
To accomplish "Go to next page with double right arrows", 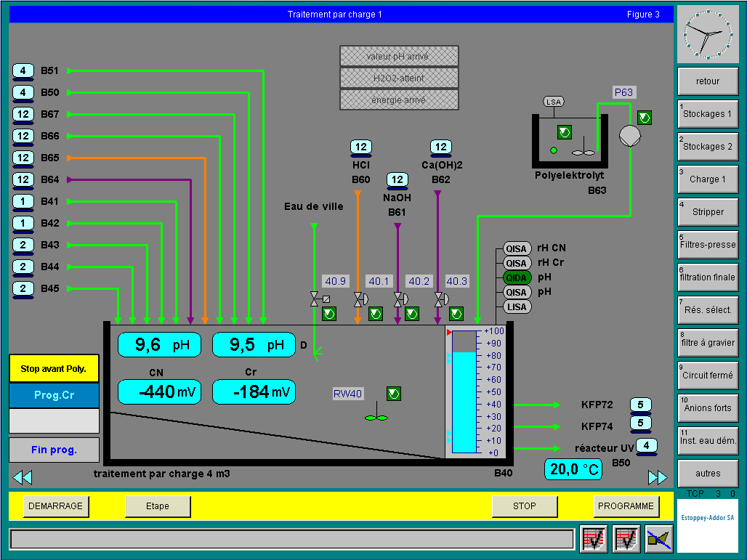I will coord(657,477).
